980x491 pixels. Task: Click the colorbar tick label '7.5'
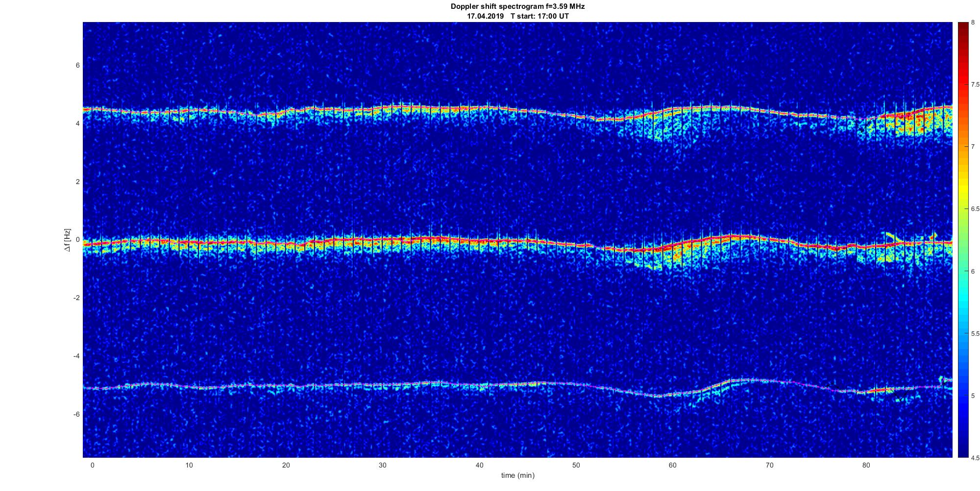[x=975, y=85]
